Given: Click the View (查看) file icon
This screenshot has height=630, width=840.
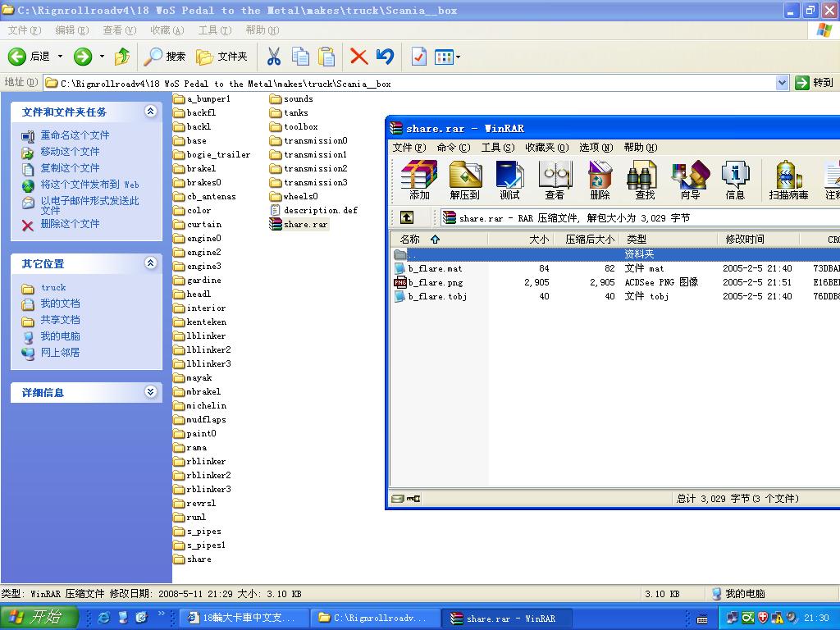Looking at the screenshot, I should [x=555, y=180].
